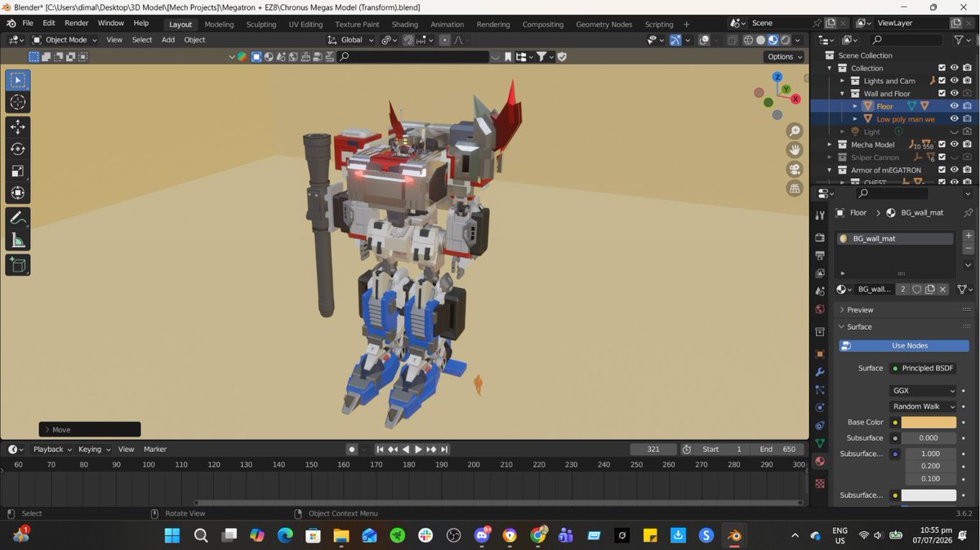Select the 3D Cursor tool

pos(18,102)
